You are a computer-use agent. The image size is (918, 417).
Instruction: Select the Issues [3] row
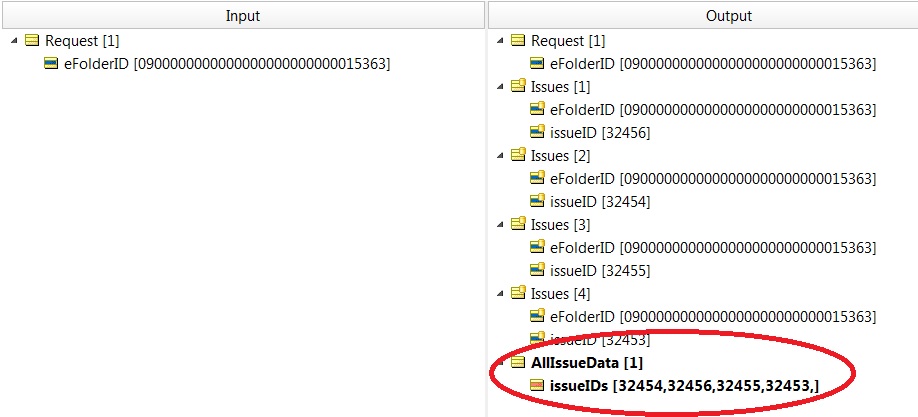click(x=560, y=224)
